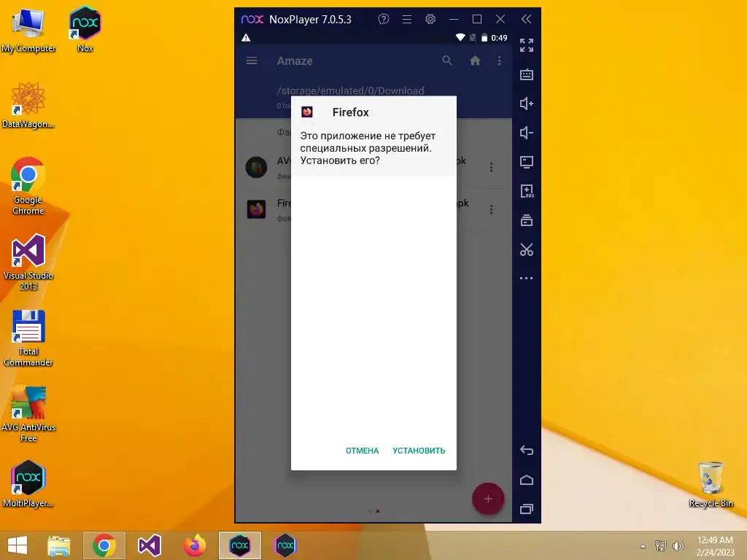Screen dimensions: 747x560
Task: Open options menu for the Firefox apk file
Action: tap(491, 209)
